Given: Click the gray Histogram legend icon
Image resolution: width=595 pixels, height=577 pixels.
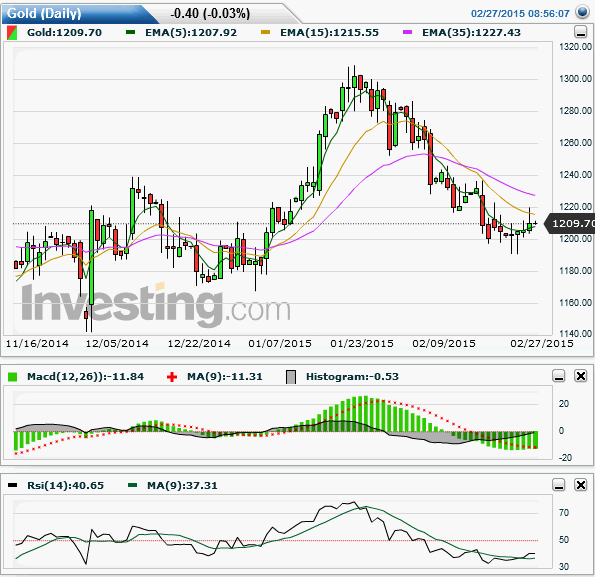Looking at the screenshot, I should click(291, 377).
